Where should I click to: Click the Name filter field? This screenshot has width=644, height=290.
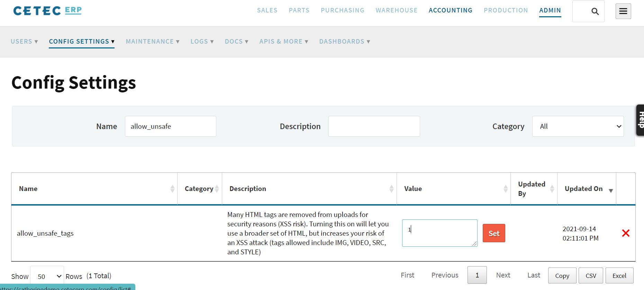click(171, 126)
